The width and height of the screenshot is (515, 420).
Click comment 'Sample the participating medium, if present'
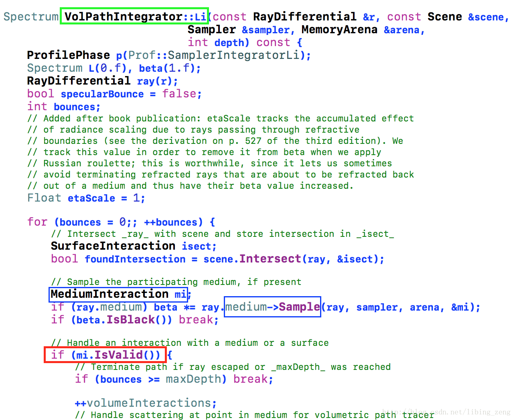(176, 282)
